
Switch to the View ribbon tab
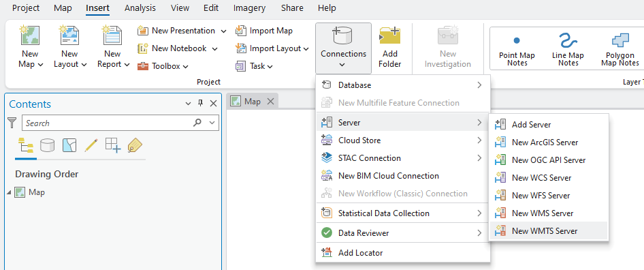click(180, 7)
